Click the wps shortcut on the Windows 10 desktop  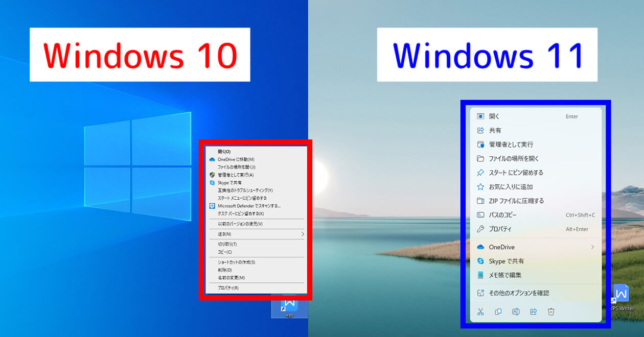point(290,309)
